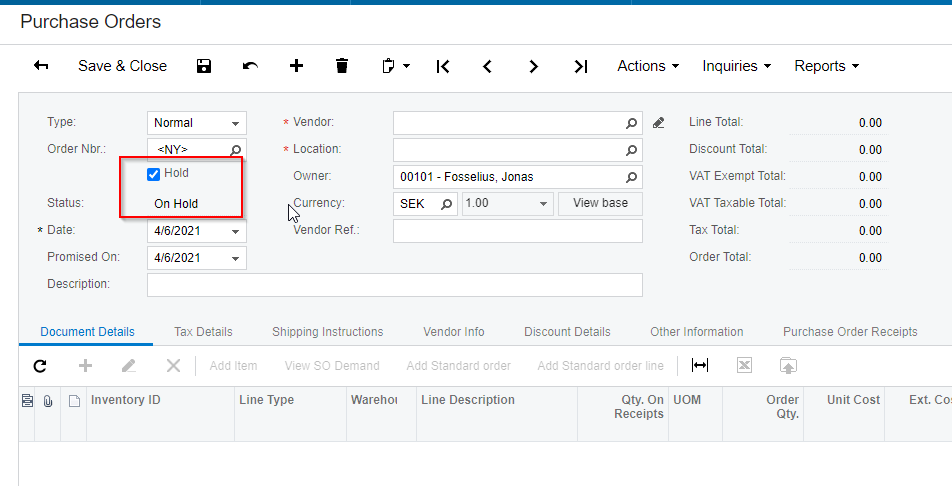Uncheck the Hold checkbox

click(x=154, y=174)
